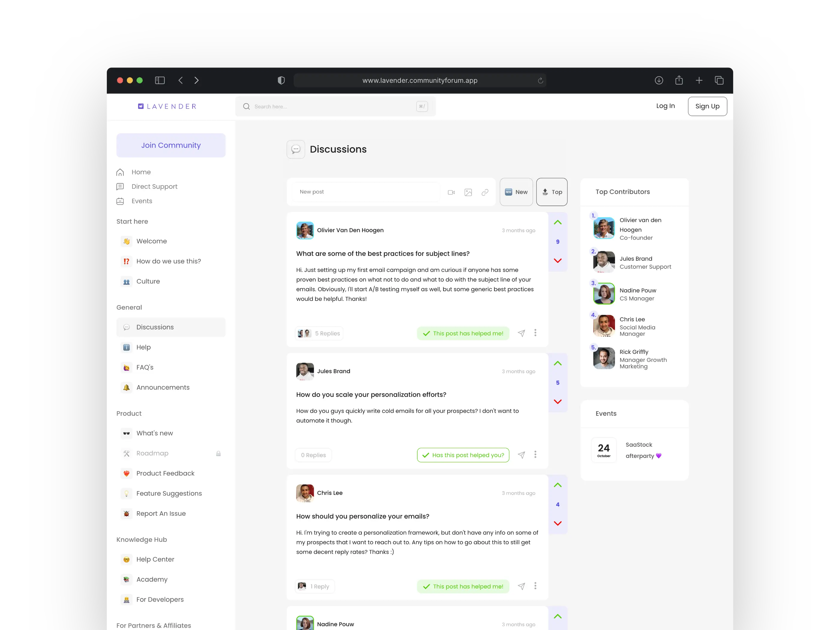Open the three-dot menu on Jules Brand's post

(x=535, y=454)
